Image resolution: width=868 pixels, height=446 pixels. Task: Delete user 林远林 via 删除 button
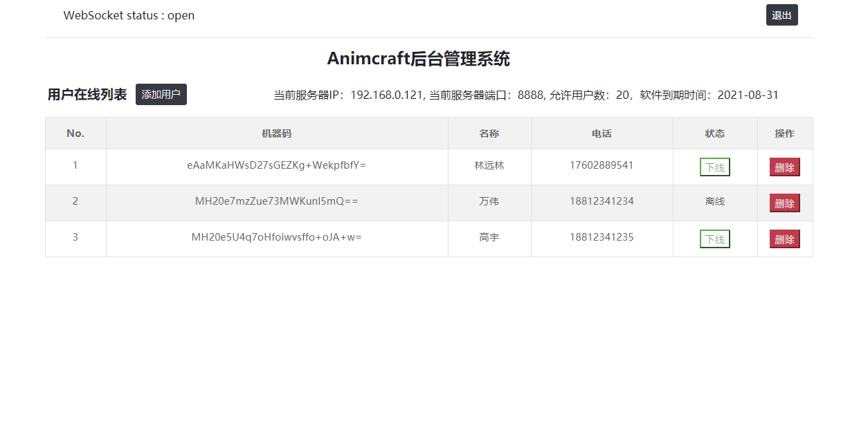(x=785, y=167)
